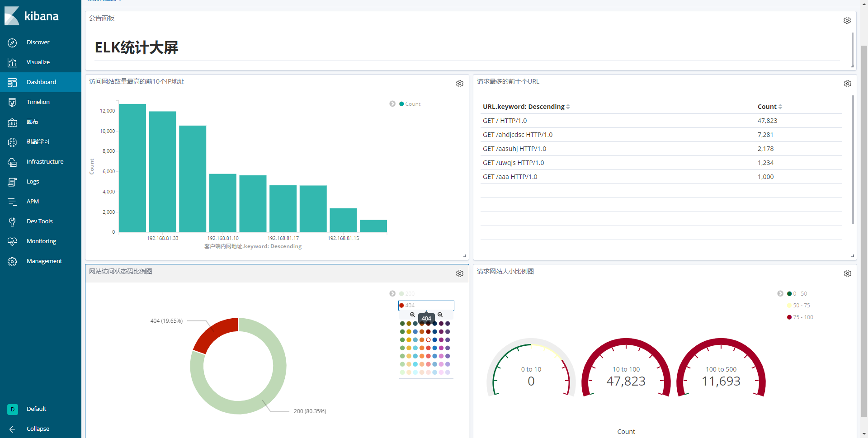Click the "GET /aaa HTTP/1.0" row

[x=661, y=177]
